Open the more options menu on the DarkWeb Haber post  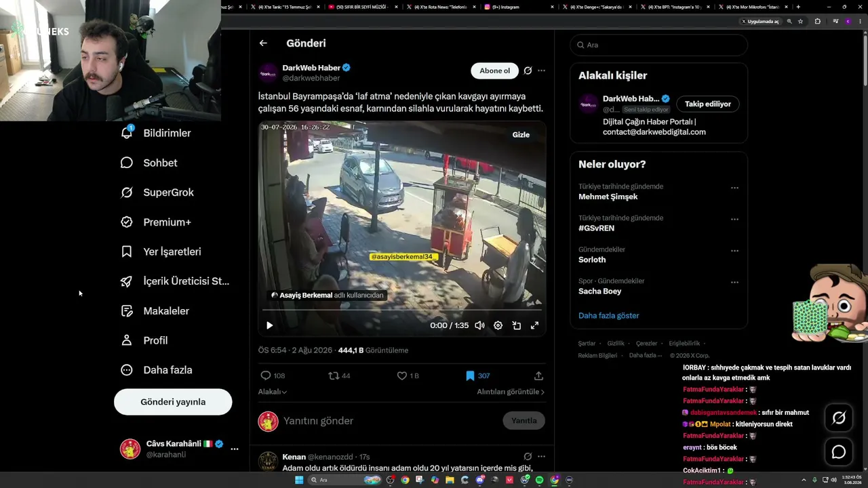tap(541, 70)
